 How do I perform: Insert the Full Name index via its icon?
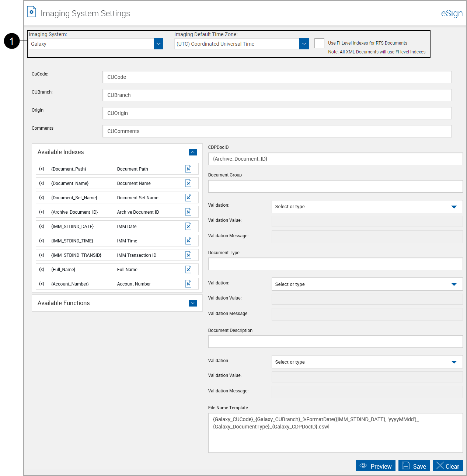click(x=188, y=269)
